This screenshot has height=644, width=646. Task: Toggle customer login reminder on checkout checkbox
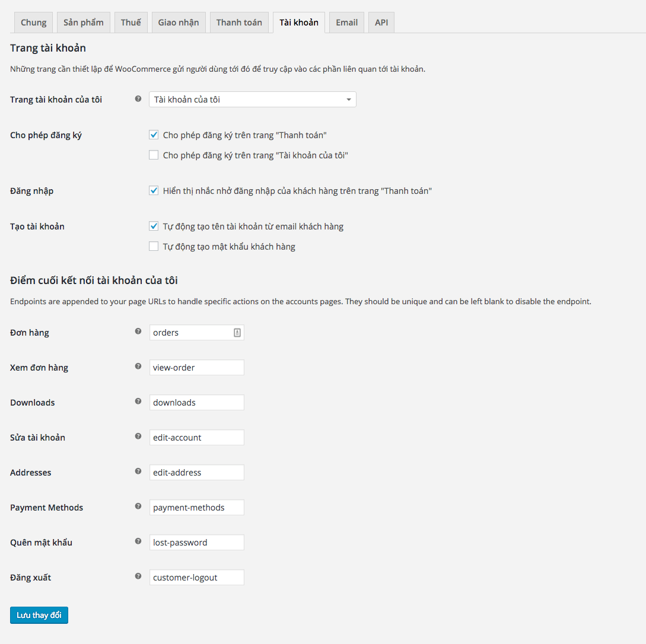pyautogui.click(x=154, y=190)
